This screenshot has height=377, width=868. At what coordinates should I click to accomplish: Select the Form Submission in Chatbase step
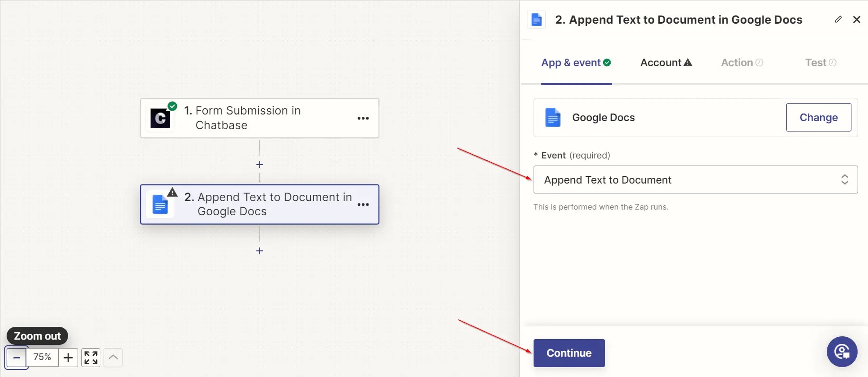tap(260, 118)
